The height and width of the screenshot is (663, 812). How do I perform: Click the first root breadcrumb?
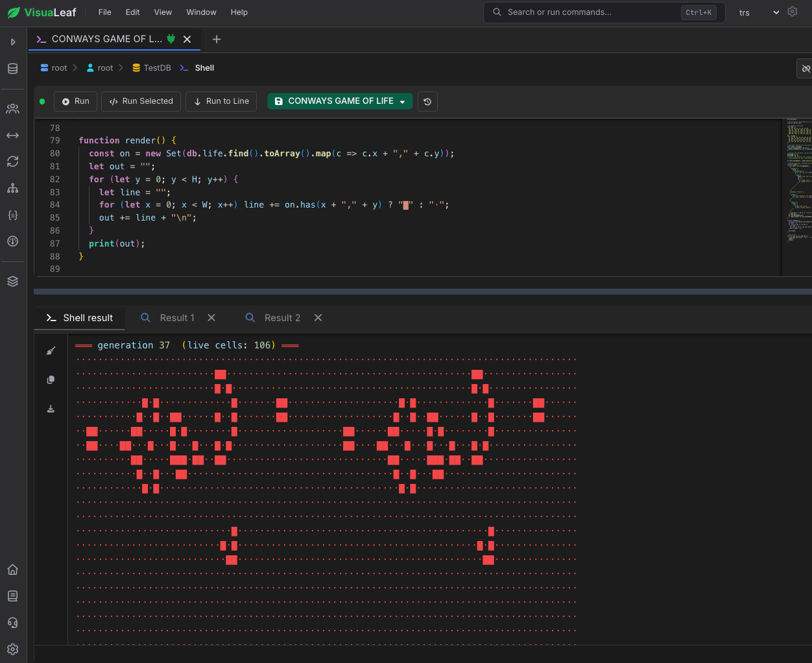point(54,68)
